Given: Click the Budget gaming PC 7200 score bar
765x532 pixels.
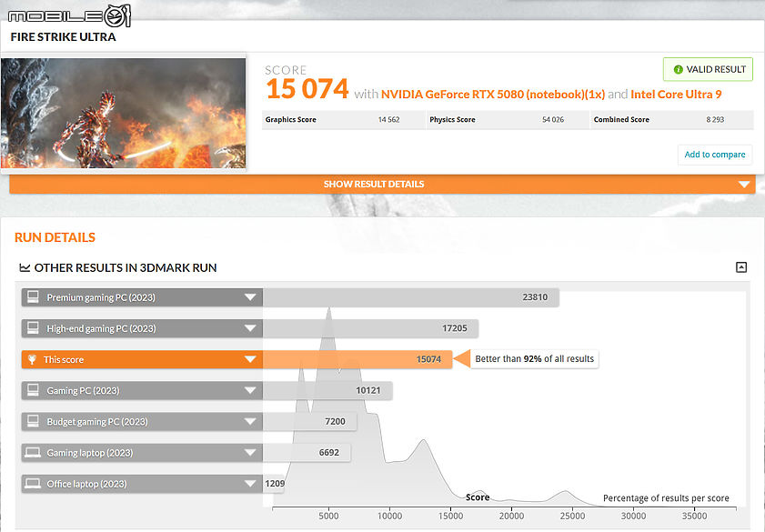Looking at the screenshot, I should pos(310,421).
